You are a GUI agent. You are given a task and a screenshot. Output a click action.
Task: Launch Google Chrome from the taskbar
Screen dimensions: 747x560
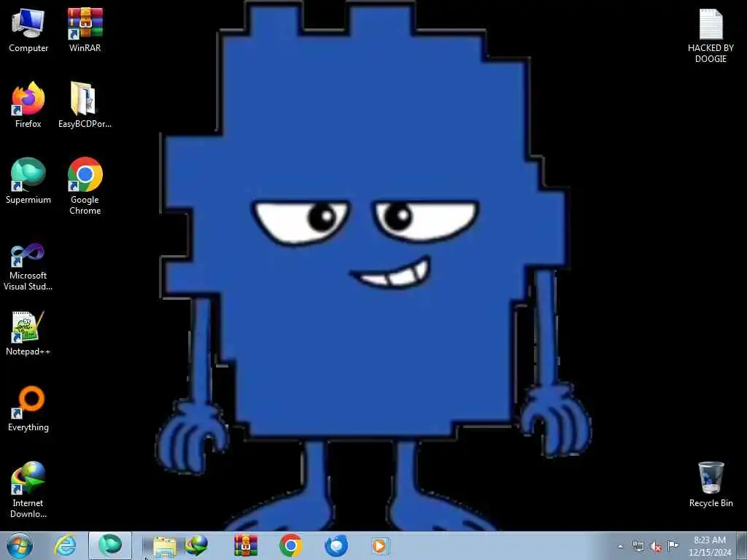point(290,545)
